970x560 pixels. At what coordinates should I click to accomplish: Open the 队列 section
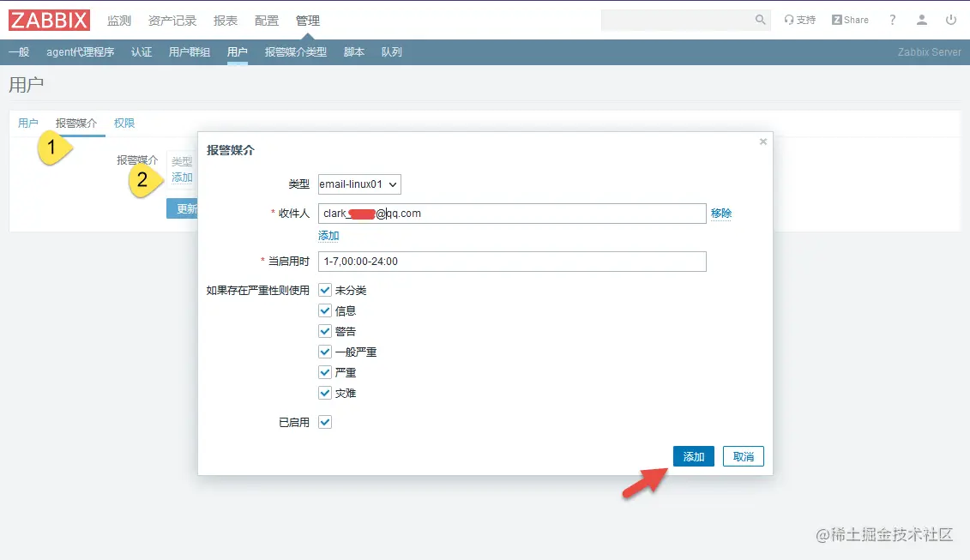point(392,51)
